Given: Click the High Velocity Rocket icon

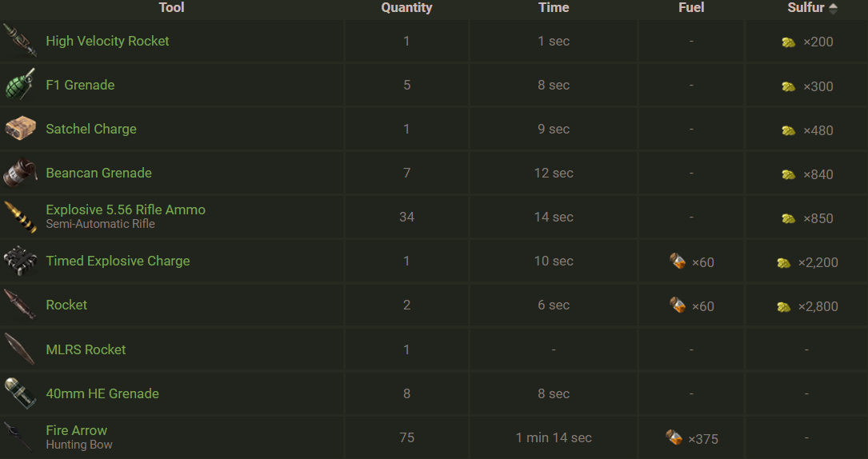Looking at the screenshot, I should (19, 41).
